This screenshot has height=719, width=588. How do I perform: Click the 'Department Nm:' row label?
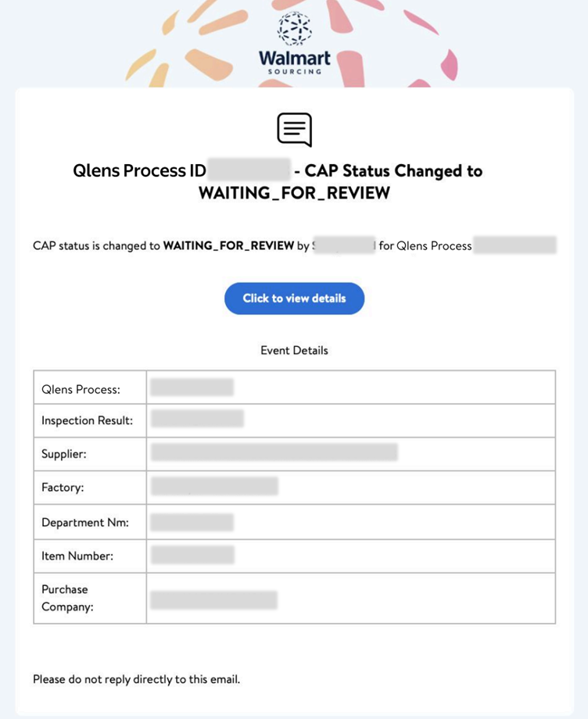point(84,522)
